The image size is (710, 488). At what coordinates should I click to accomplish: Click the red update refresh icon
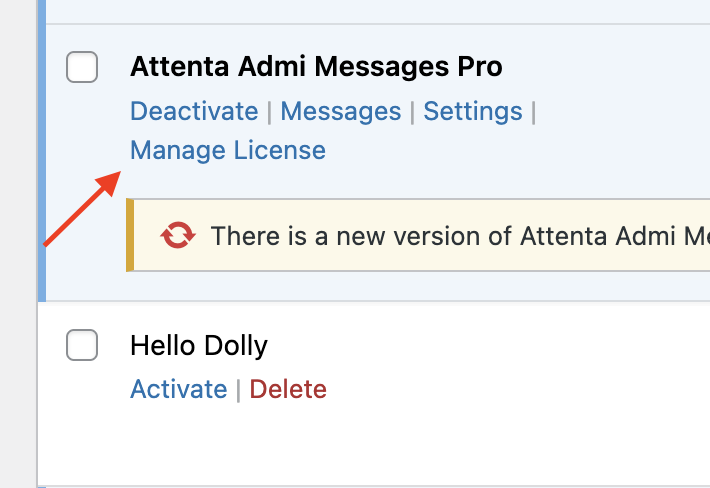point(178,235)
